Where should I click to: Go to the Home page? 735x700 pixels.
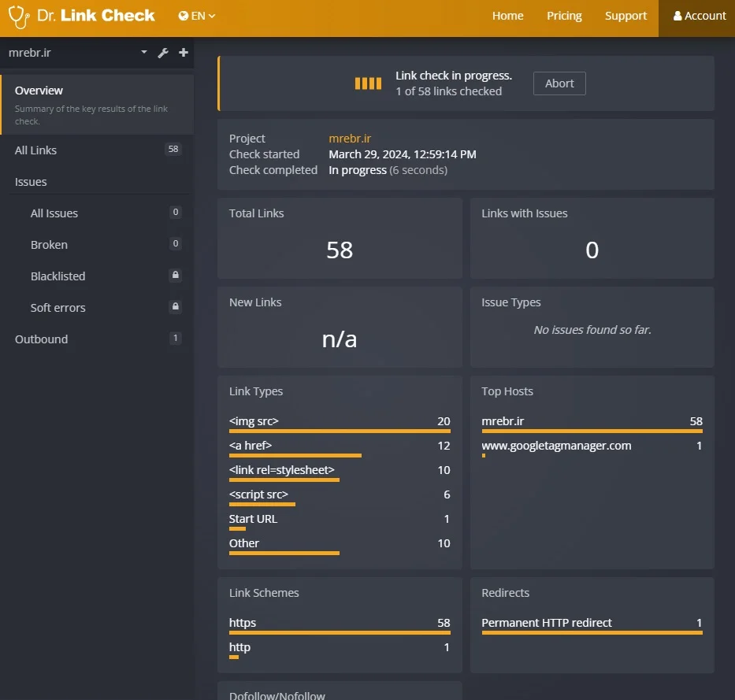coord(507,16)
